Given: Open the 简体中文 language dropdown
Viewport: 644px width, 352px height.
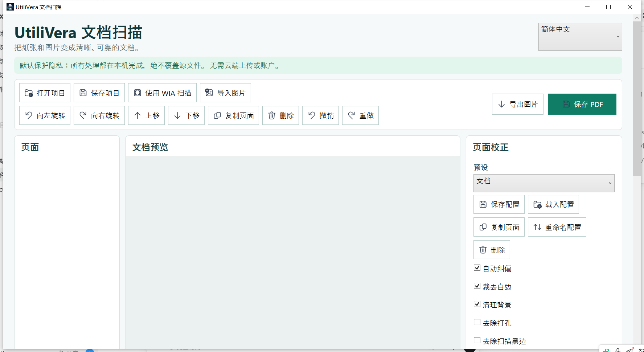Looking at the screenshot, I should 580,37.
